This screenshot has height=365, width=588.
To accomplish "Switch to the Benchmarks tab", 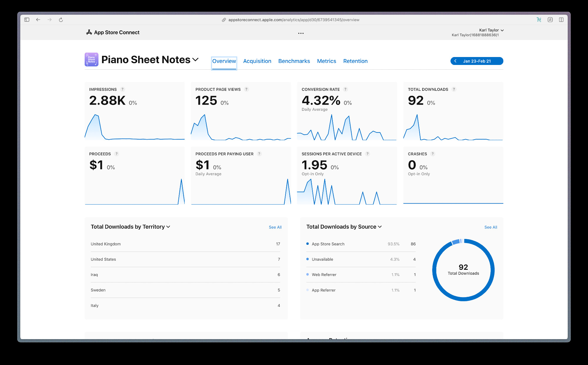I will pos(294,61).
